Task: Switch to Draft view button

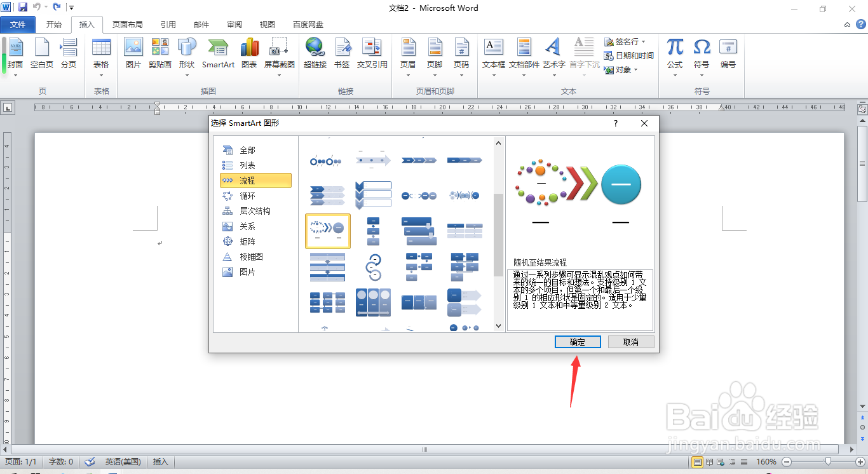Action: click(744, 462)
